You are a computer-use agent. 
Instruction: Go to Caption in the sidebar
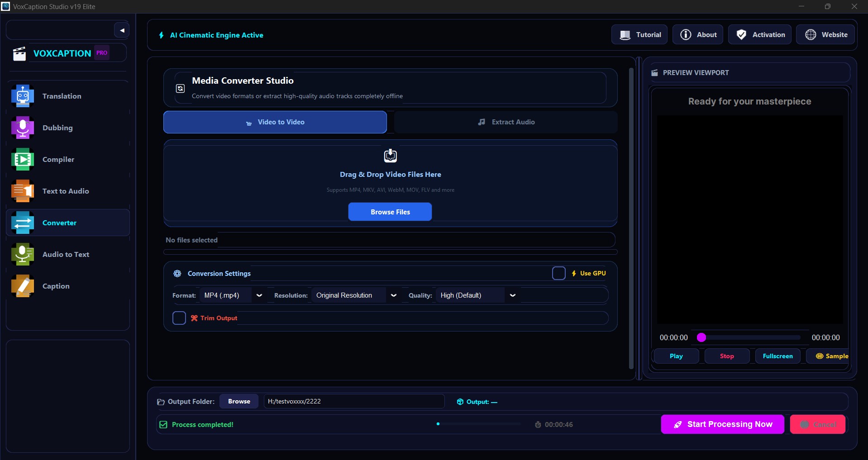point(68,286)
